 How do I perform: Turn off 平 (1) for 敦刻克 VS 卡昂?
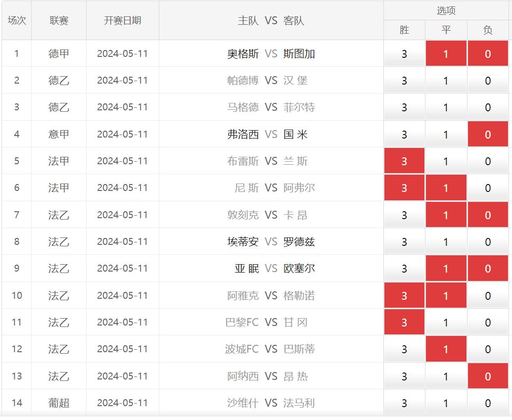tap(446, 215)
